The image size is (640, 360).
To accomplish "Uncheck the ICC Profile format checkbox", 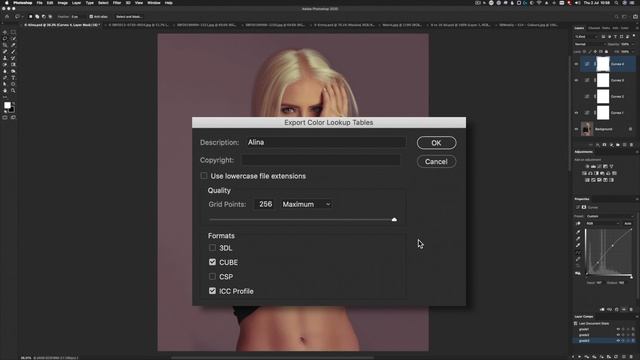I will click(212, 291).
